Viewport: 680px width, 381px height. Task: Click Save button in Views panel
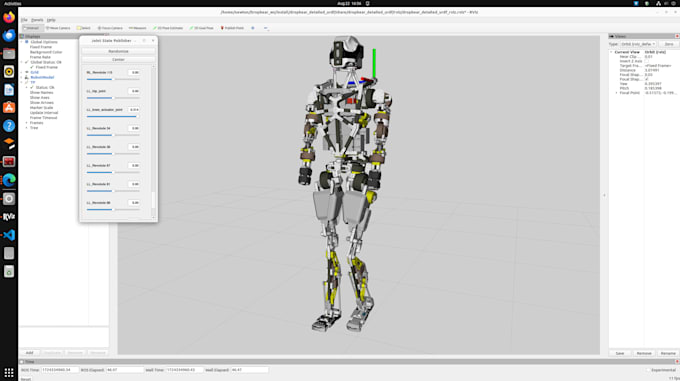[620, 353]
